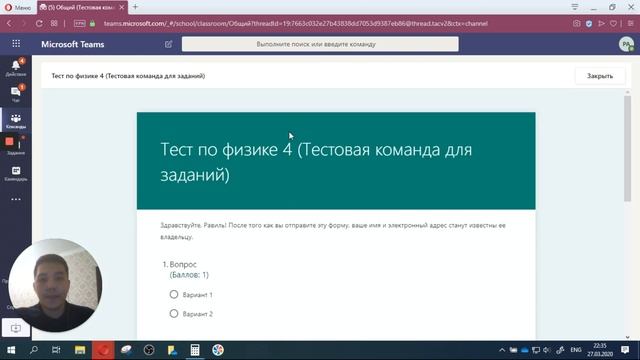Screen dimensions: 640x360
Task: Click the scrollbar down arrow
Action: (x=627, y=337)
